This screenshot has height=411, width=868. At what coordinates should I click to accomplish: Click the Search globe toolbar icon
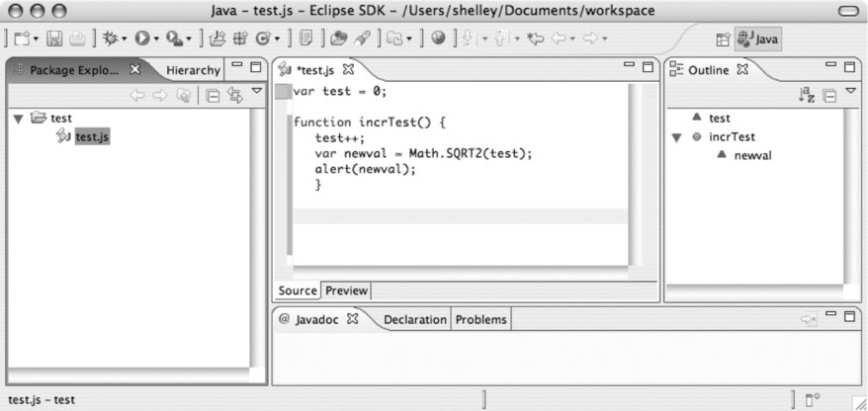438,39
